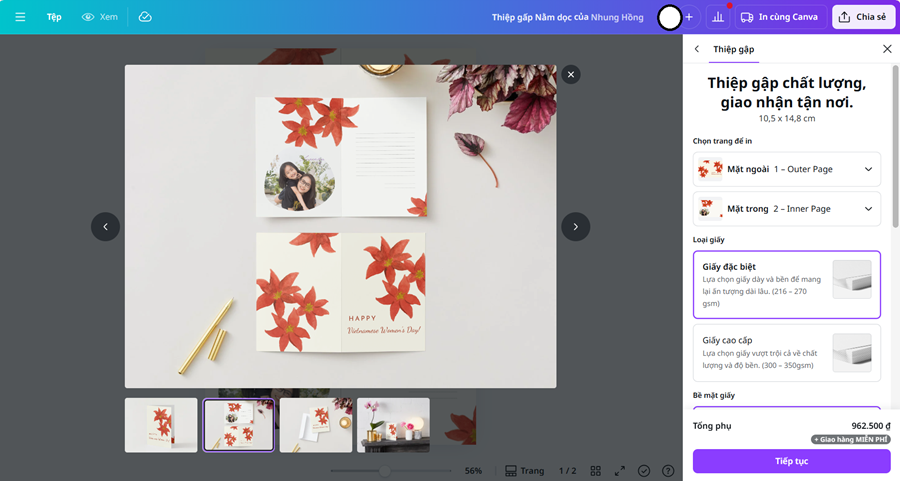Open grid view of pages
900x481 pixels.
[596, 471]
